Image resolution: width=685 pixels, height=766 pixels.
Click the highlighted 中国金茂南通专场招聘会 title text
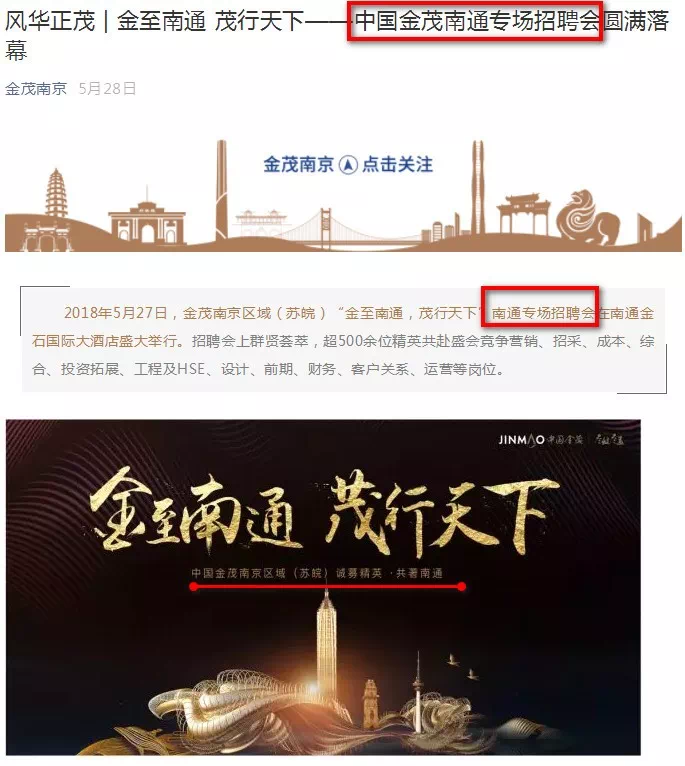(x=476, y=21)
